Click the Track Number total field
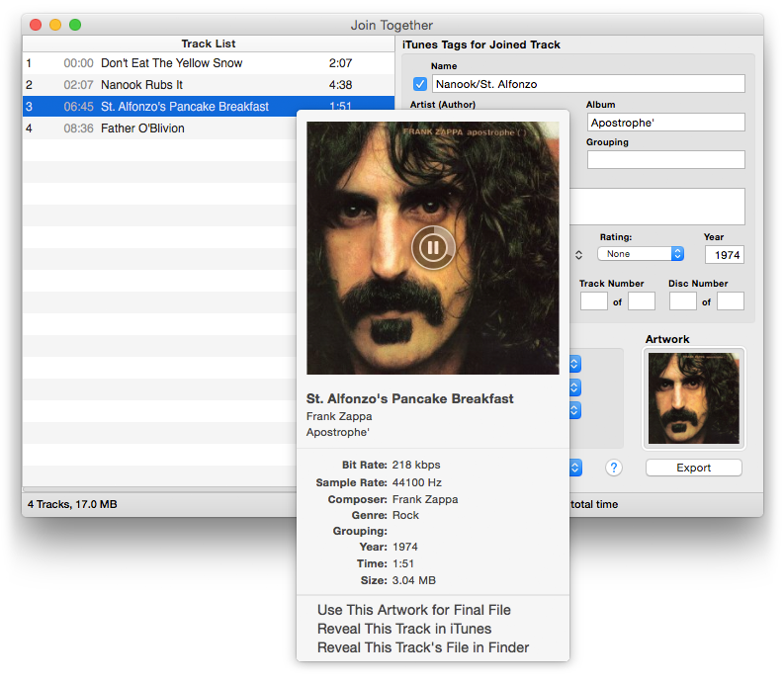The width and height of the screenshot is (784, 684). [642, 301]
